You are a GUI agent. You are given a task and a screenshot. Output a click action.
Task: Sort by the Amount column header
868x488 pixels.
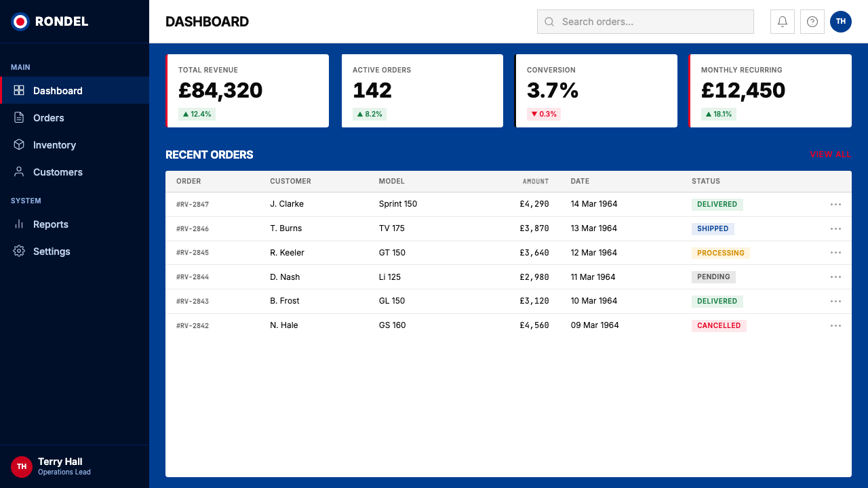[x=536, y=182]
